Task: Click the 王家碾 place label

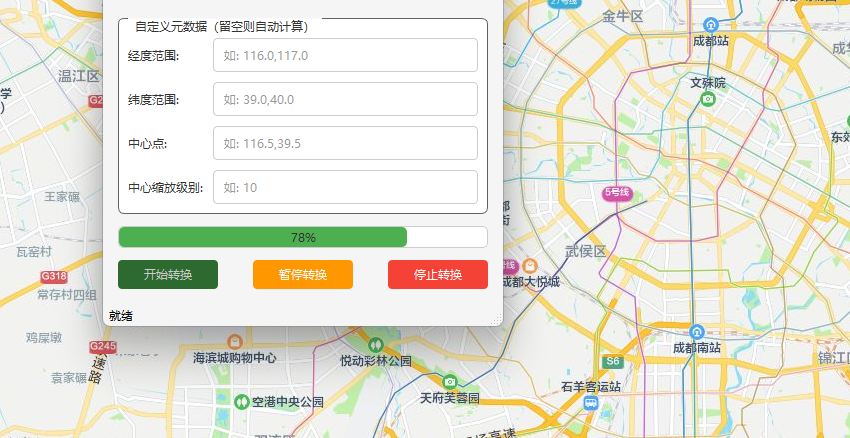Action: pos(62,196)
